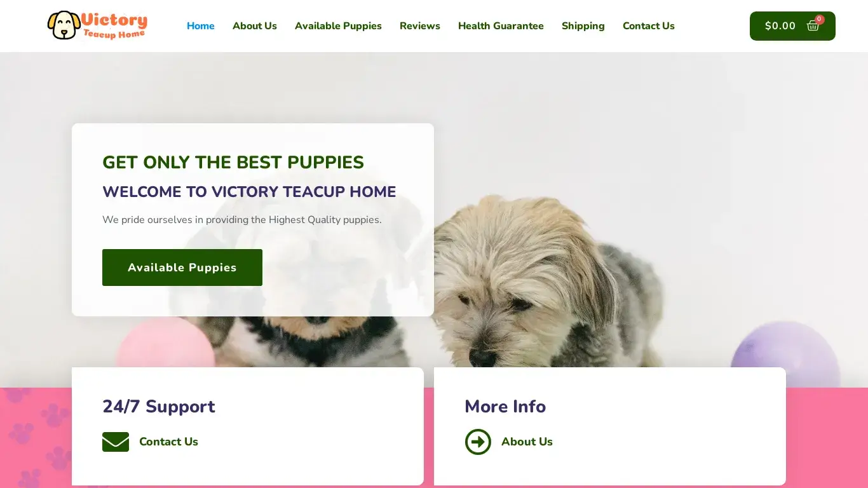Open the About Us navigation item

255,26
